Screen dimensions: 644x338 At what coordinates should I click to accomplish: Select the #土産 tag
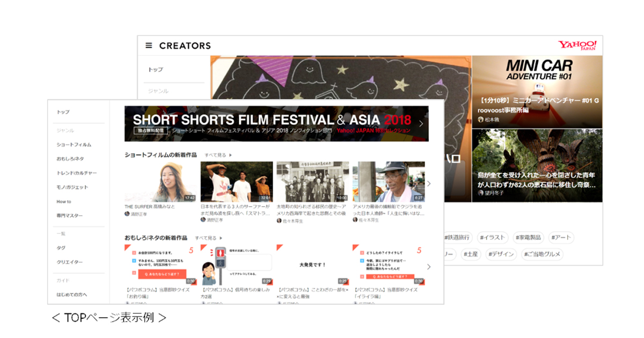click(x=472, y=254)
